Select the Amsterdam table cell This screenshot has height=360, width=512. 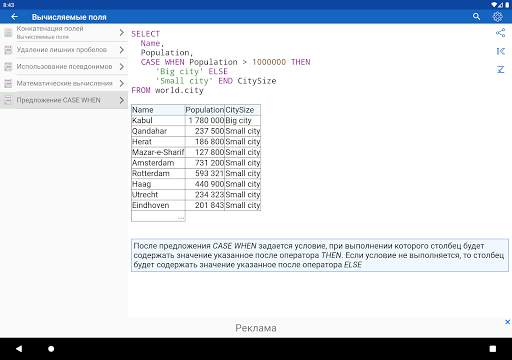tap(158, 163)
